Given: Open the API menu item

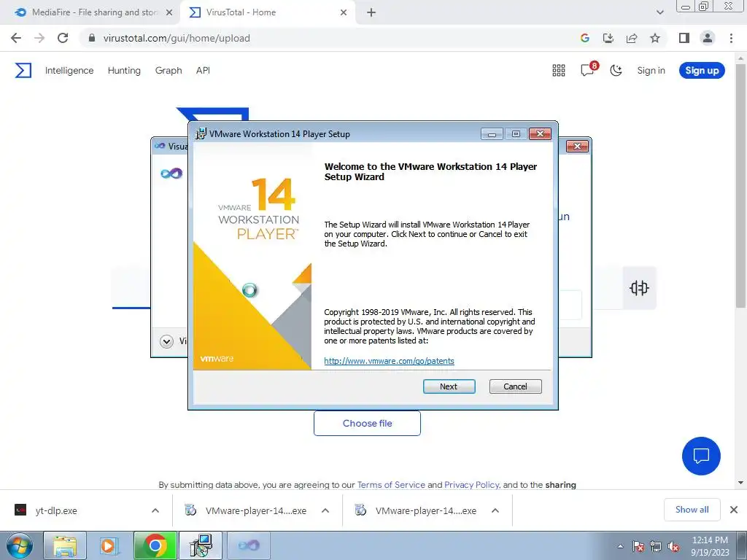Looking at the screenshot, I should click(203, 71).
